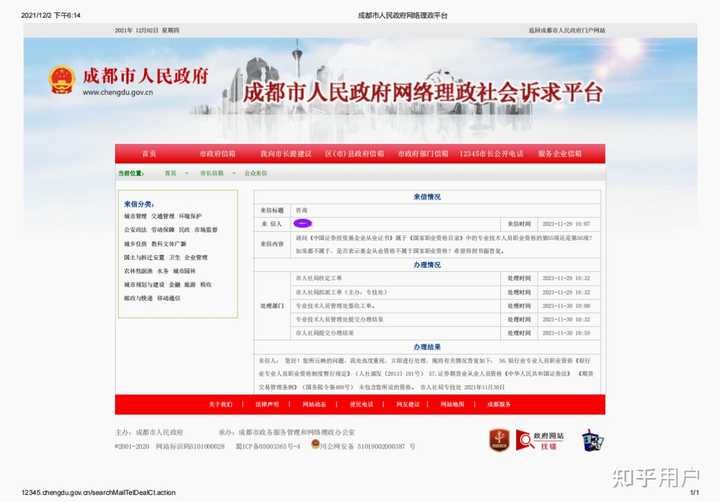Viewport: 720px width, 502px height.
Task: Click the 来信标题 row label
Action: 272,210
